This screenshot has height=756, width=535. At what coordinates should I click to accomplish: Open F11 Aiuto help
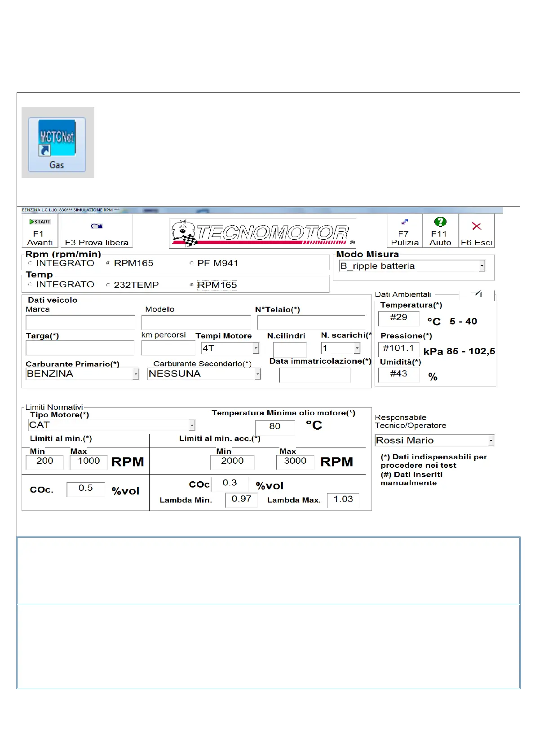[x=440, y=231]
